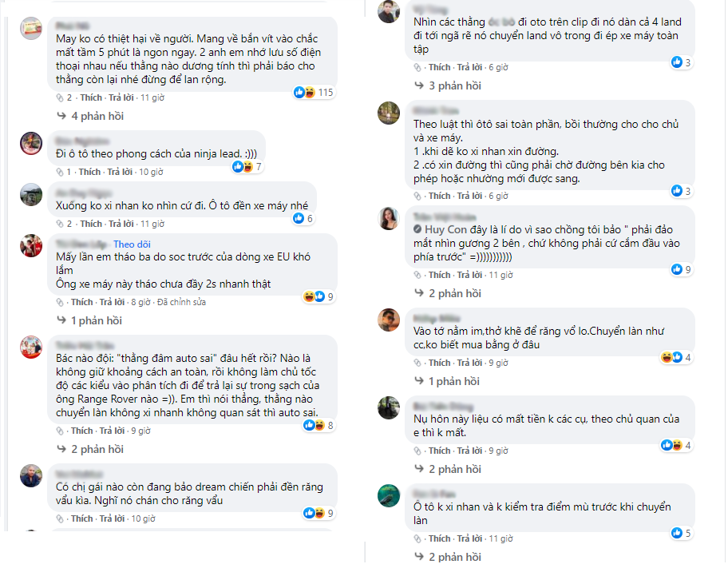
Task: Click "Thích" under the ninja lead comment
Action: point(89,172)
